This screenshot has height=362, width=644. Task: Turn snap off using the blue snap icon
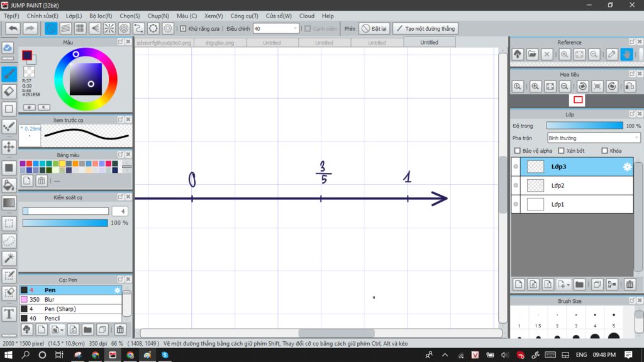51,28
